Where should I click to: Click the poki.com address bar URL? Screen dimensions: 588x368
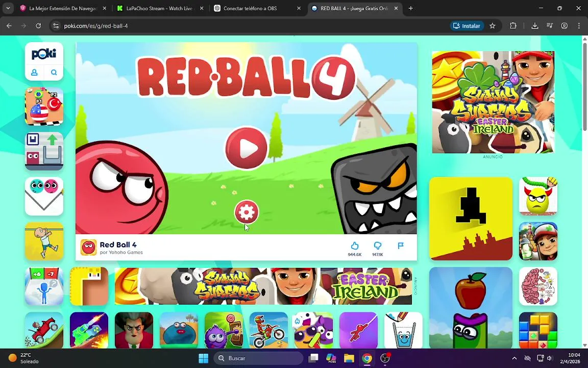(95, 26)
